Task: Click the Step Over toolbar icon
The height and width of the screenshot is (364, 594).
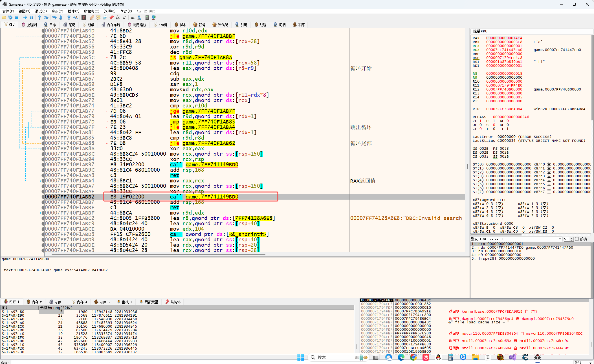Action: [46, 17]
